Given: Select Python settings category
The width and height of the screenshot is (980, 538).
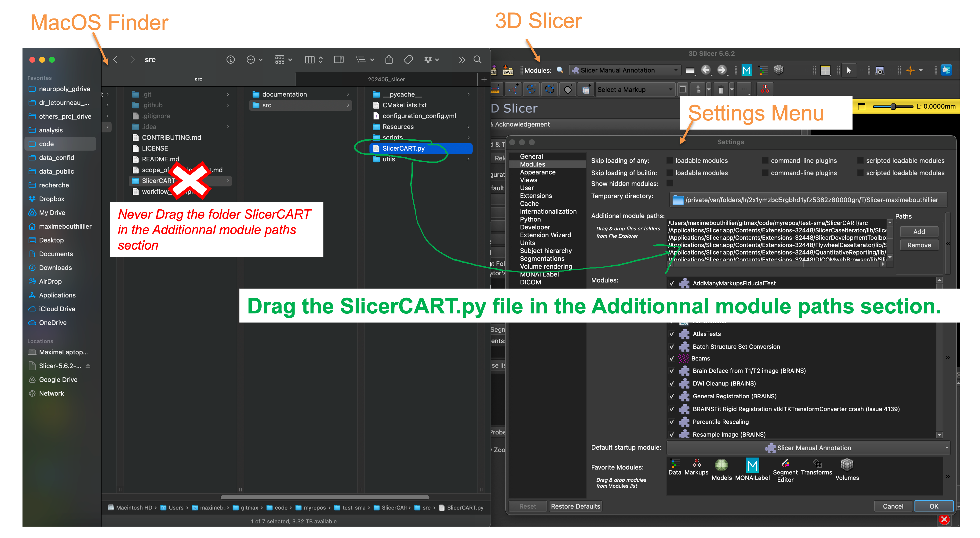Looking at the screenshot, I should 530,219.
